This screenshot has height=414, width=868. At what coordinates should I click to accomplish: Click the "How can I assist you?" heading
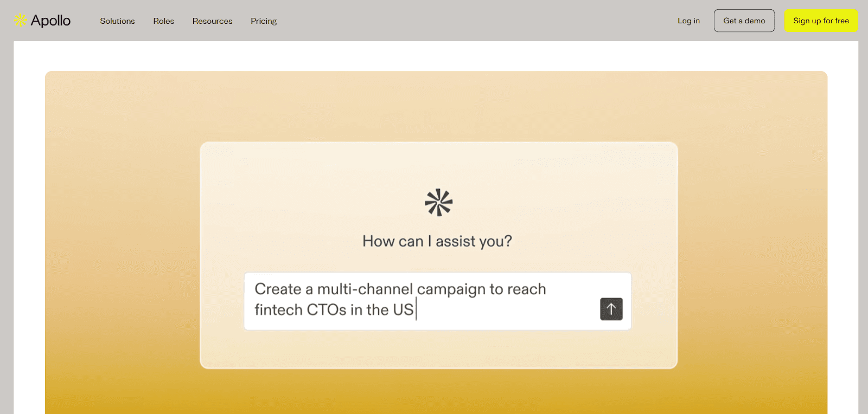tap(437, 241)
